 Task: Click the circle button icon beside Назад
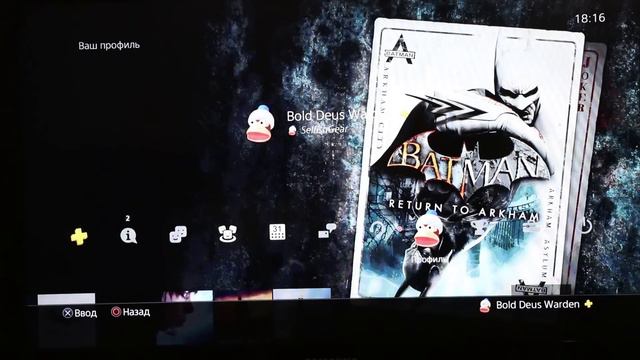pos(116,312)
